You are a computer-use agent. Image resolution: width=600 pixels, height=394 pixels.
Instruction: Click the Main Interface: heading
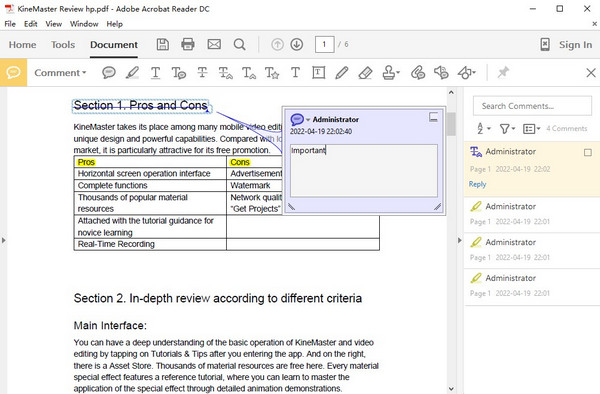click(110, 326)
